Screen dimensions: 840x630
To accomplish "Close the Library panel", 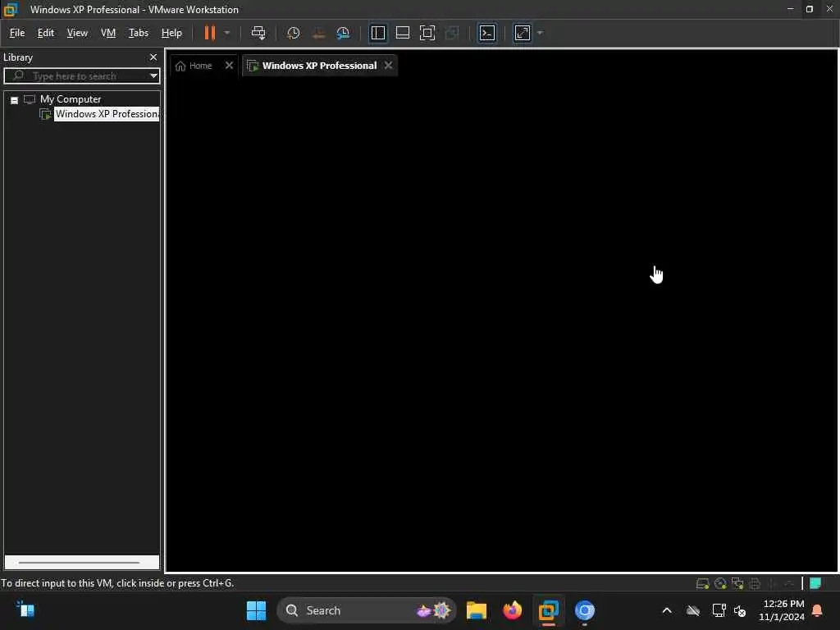I will coord(153,57).
